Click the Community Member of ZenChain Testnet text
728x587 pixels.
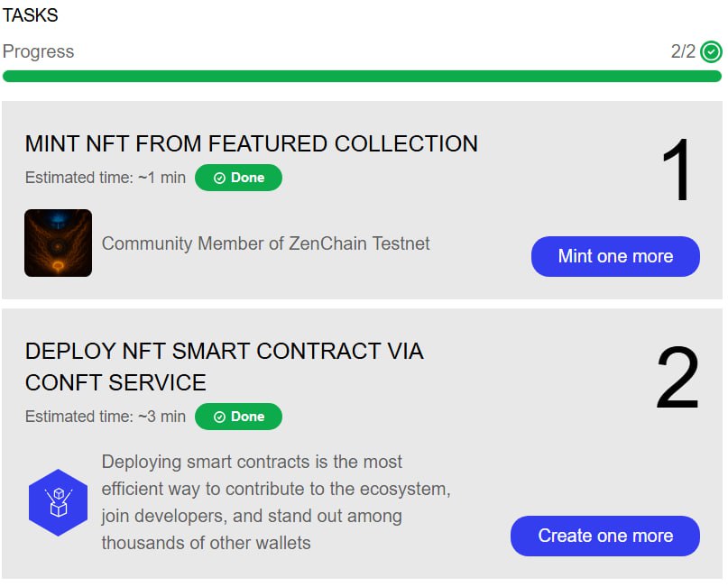265,243
